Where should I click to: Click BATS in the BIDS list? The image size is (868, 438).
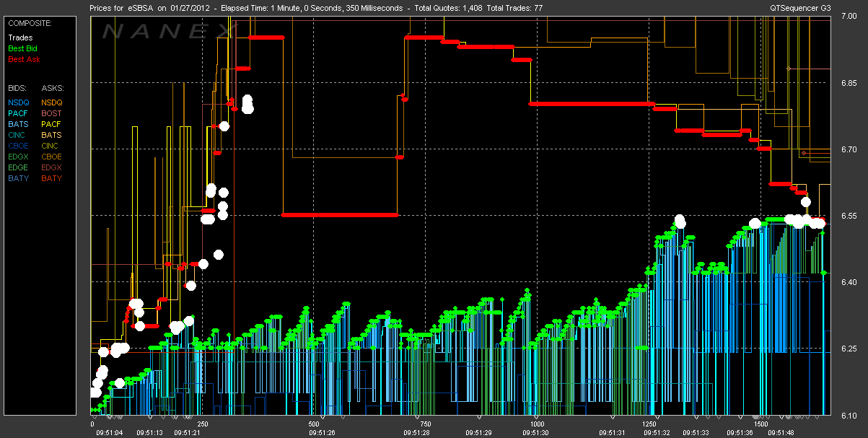point(18,124)
